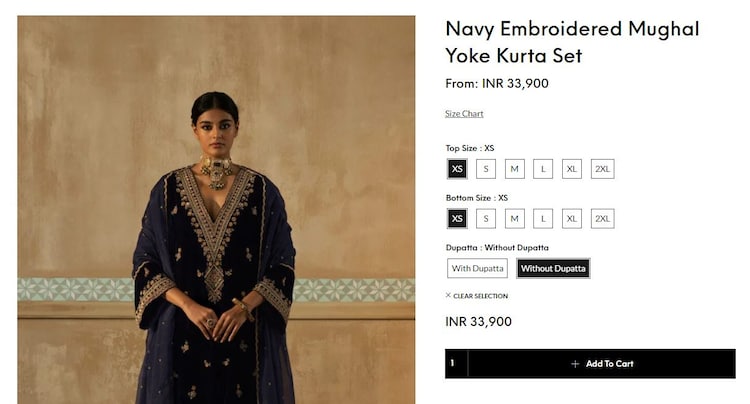Pick Bottom Size L
The image size is (750, 404).
(x=543, y=218)
